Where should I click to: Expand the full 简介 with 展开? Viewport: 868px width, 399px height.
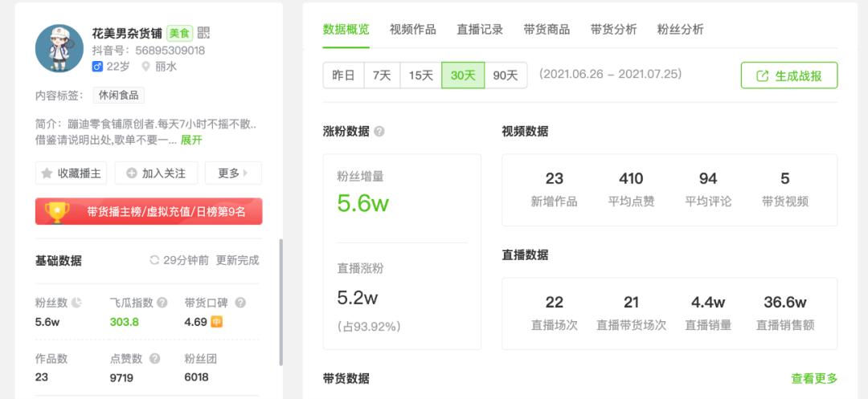pos(191,140)
